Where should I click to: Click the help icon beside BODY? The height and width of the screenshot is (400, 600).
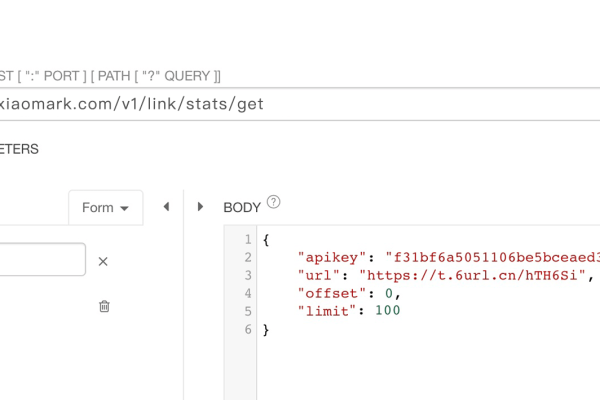274,202
